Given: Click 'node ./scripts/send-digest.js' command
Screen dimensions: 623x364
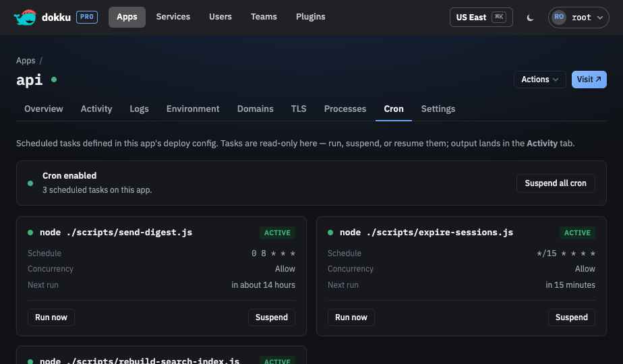Looking at the screenshot, I should (x=115, y=233).
